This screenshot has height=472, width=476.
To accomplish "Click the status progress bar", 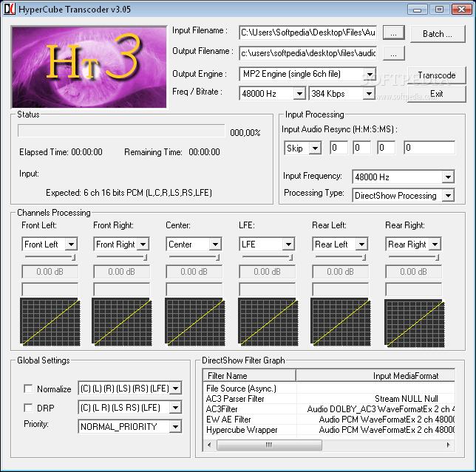I will (x=121, y=131).
